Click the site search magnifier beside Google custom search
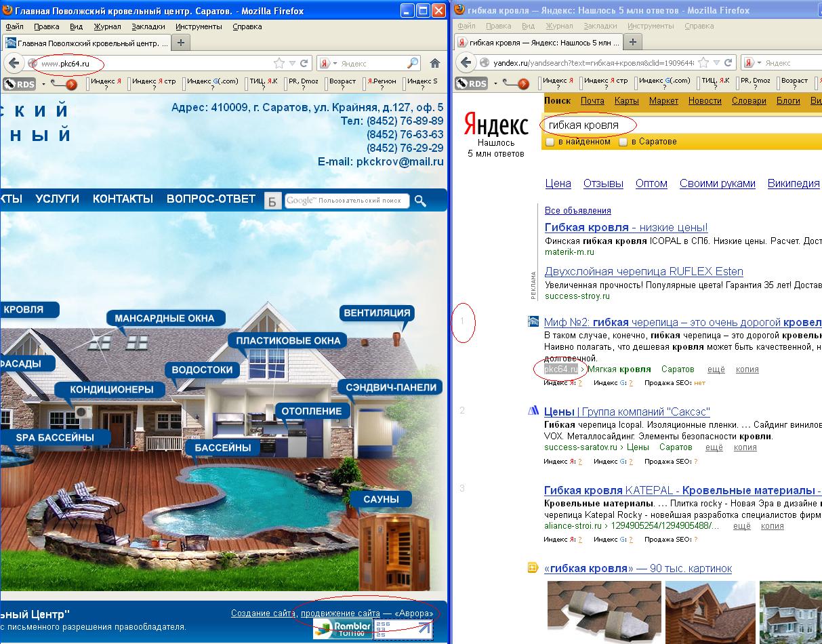 (x=420, y=201)
